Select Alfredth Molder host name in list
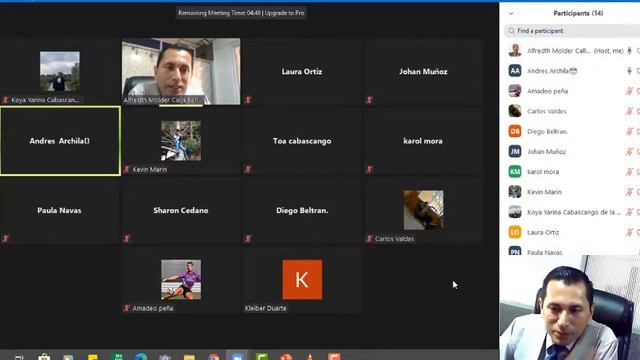640x360 pixels. (558, 51)
